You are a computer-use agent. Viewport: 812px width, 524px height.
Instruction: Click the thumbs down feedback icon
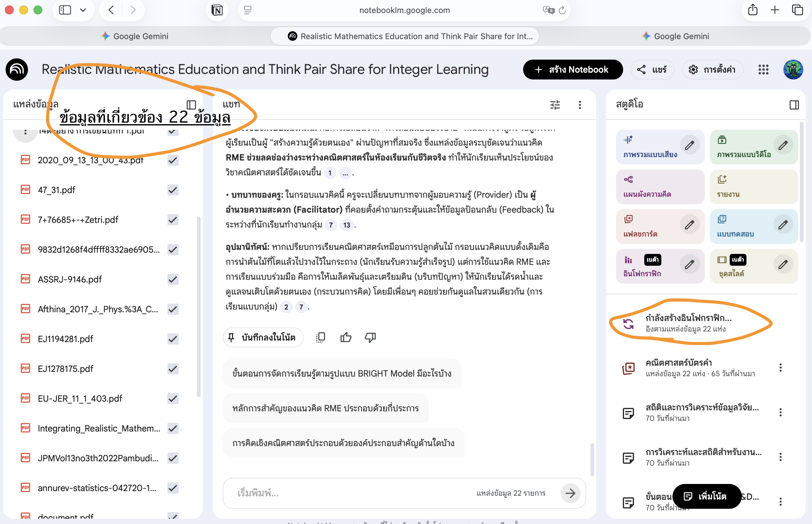coord(370,337)
